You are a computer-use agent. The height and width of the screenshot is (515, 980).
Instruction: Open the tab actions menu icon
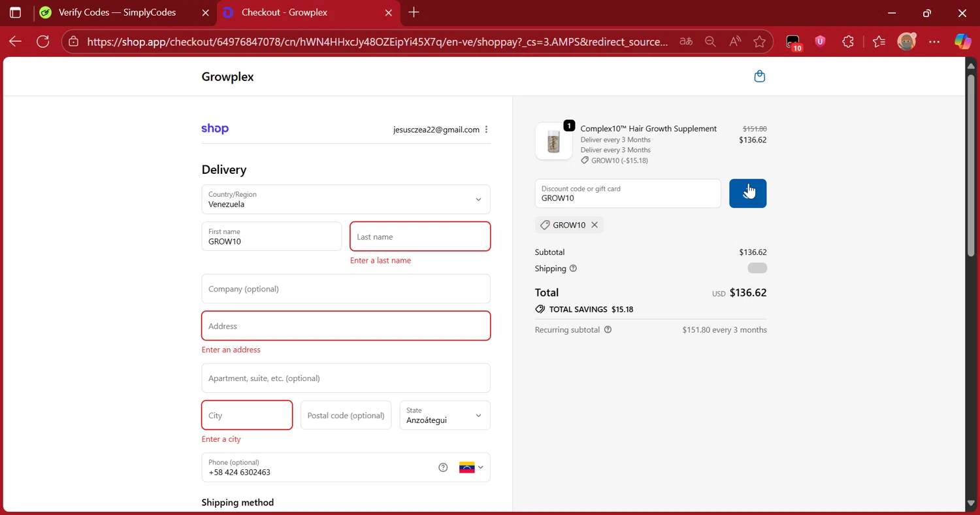coord(15,12)
